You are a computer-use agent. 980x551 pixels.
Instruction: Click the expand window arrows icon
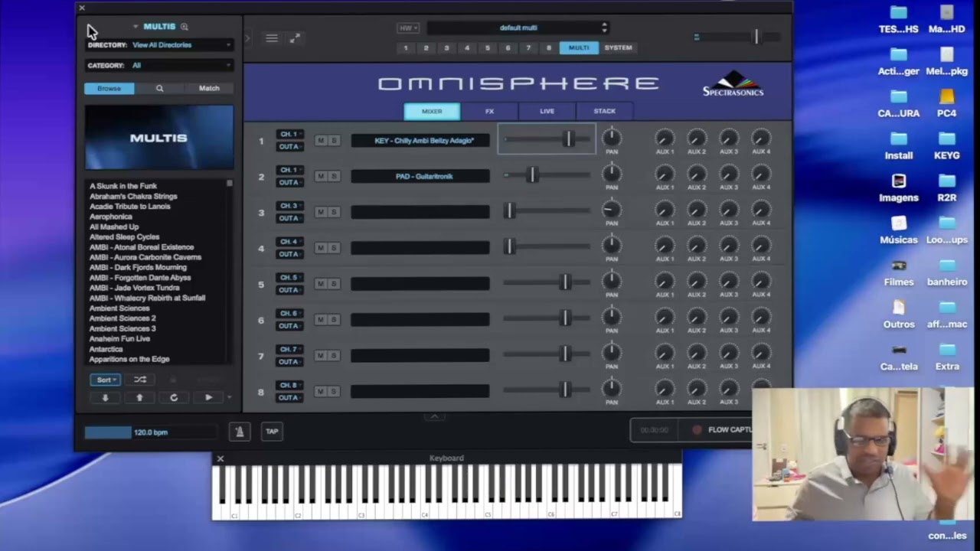(x=295, y=38)
